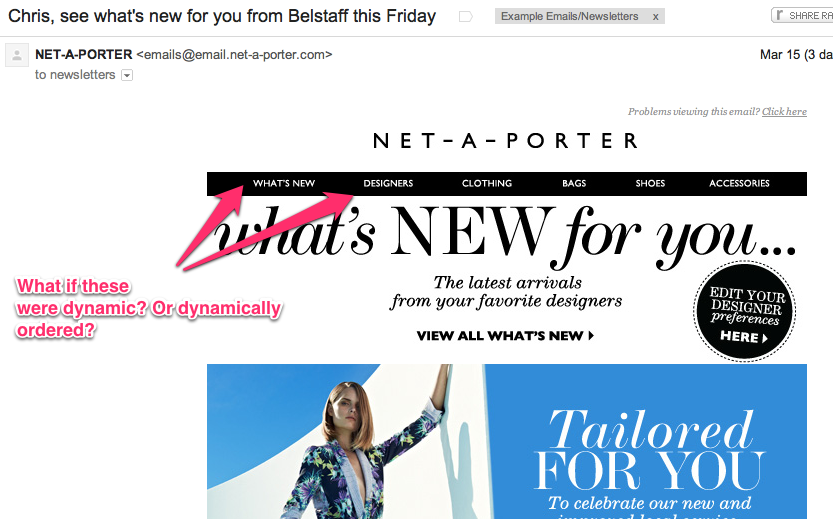Image resolution: width=833 pixels, height=519 pixels.
Task: Click View All What's New link
Action: click(x=505, y=336)
